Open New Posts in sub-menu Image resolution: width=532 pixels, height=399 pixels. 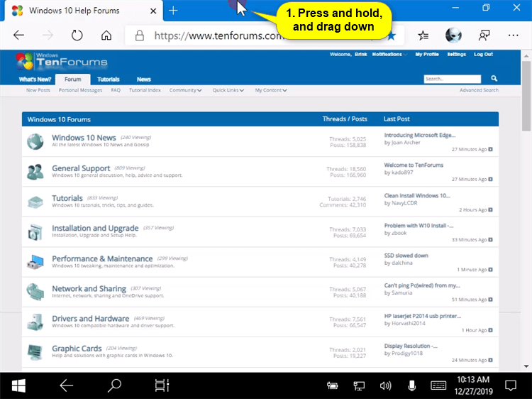point(38,90)
